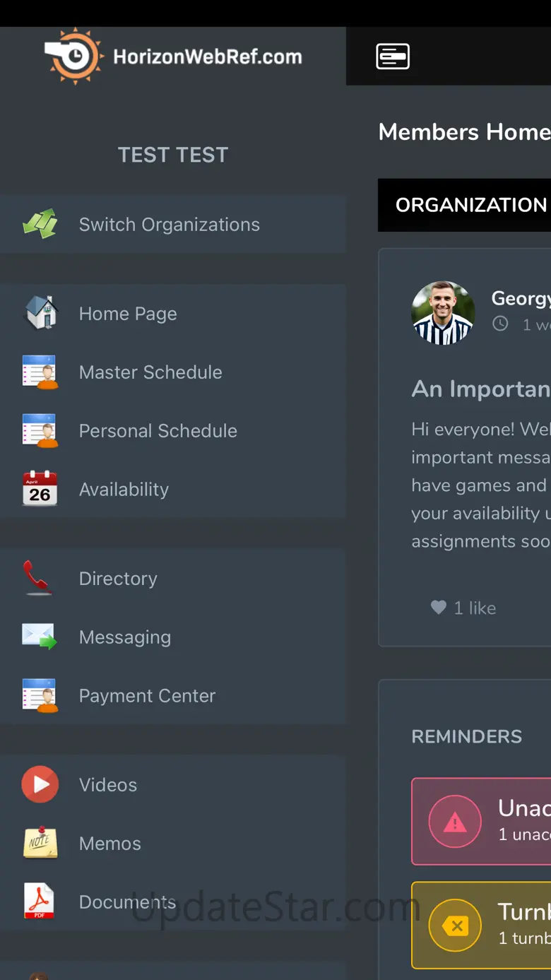Click the green arrows Switch Organizations icon
The image size is (551, 980).
point(40,224)
